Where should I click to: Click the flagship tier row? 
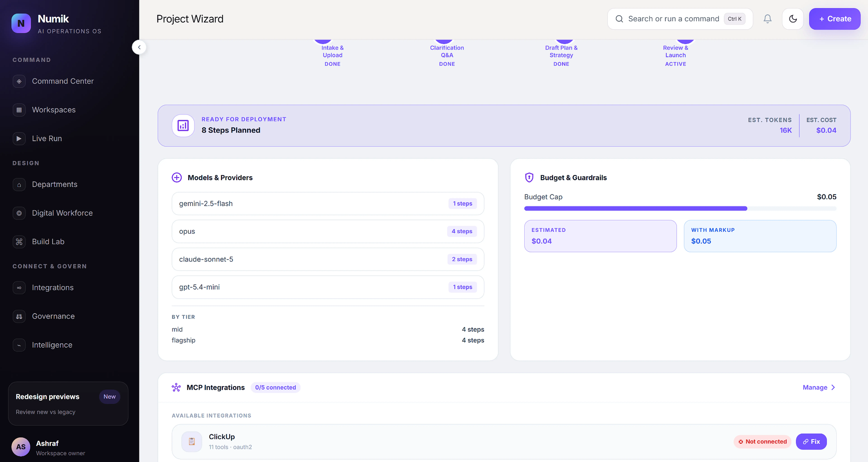(x=328, y=340)
